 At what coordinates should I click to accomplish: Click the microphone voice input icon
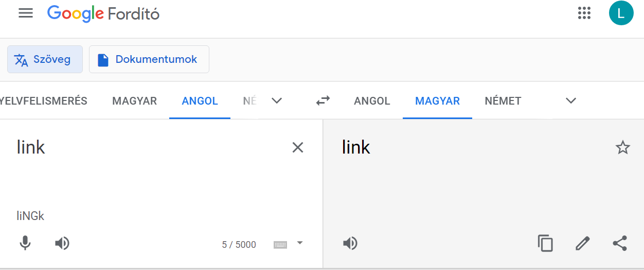[25, 243]
